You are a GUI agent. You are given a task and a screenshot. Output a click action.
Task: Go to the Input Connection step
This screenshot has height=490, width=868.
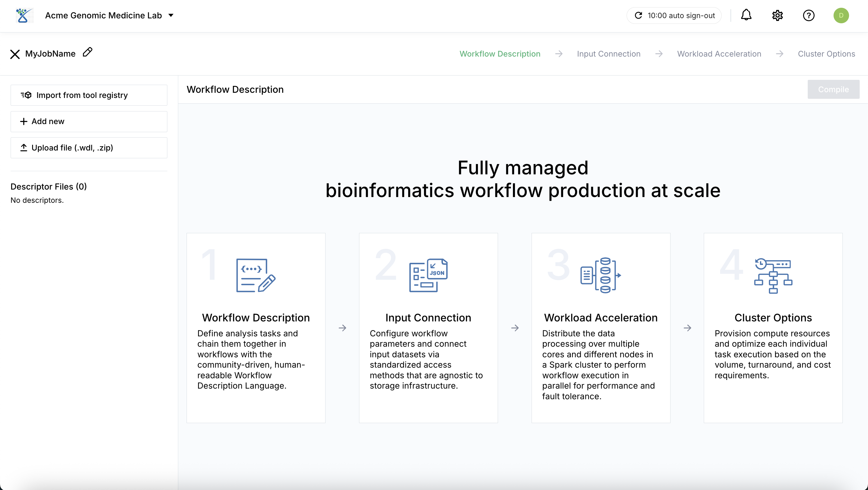coord(608,54)
